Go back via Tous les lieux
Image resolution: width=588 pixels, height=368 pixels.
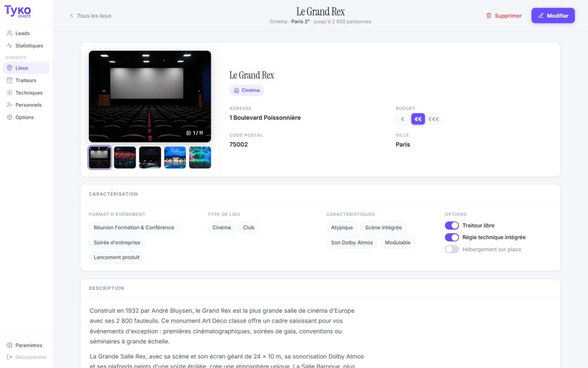(91, 16)
